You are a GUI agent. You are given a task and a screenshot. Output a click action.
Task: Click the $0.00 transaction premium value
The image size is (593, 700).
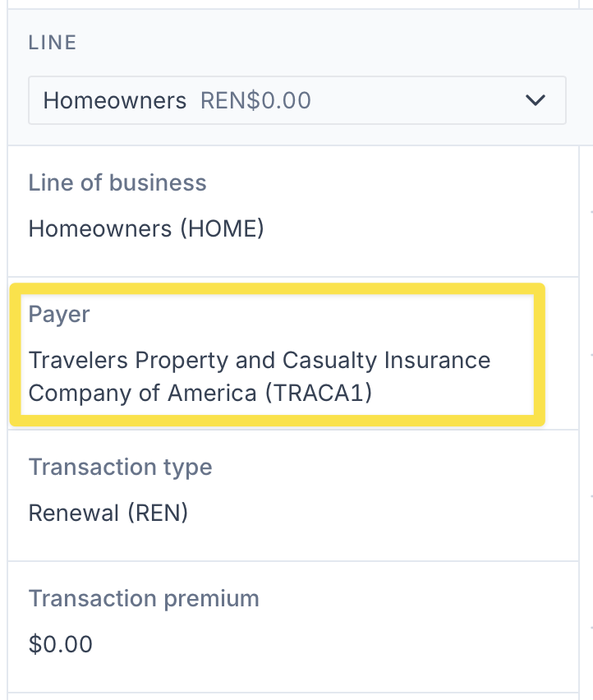click(x=60, y=644)
